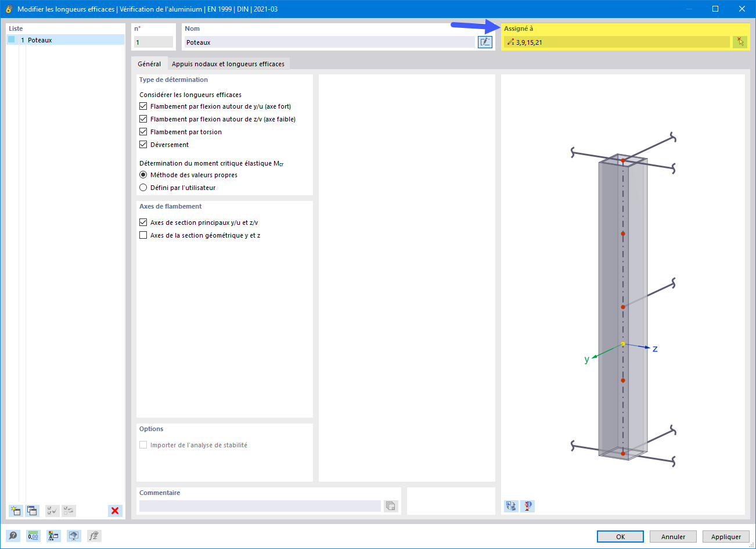The height and width of the screenshot is (549, 756).
Task: Click the Importer de l'analyse de stabilité checkbox
Action: tap(143, 445)
